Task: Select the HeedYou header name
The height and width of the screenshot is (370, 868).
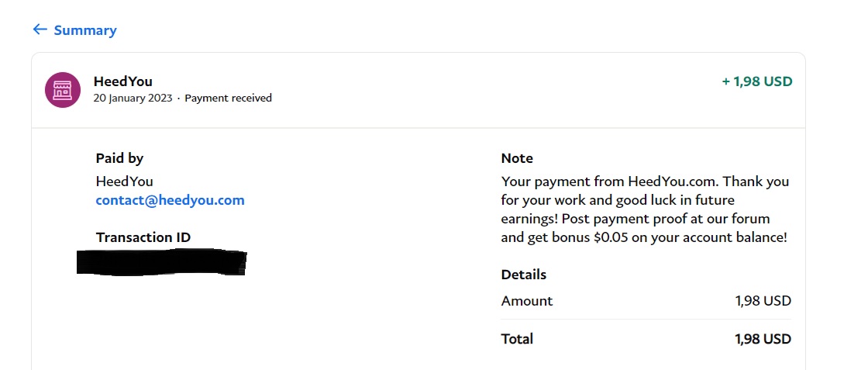Action: click(123, 81)
